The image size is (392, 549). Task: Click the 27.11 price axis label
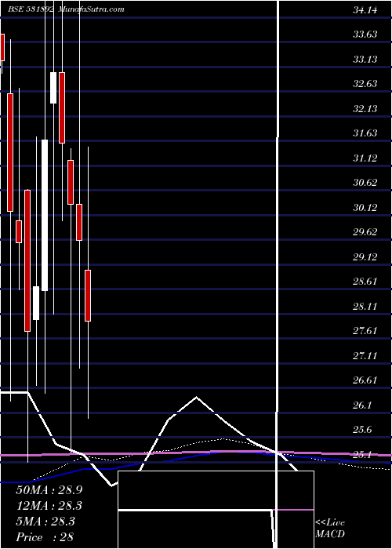[x=365, y=356]
